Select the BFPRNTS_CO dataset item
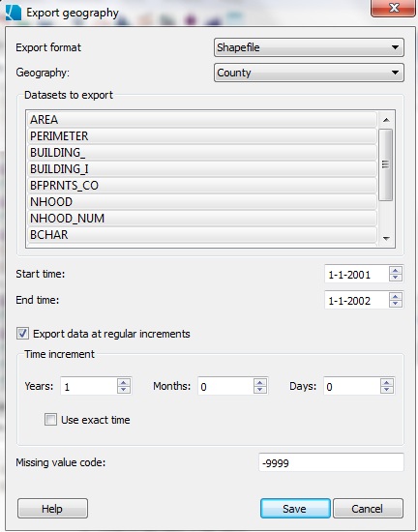 pos(202,186)
